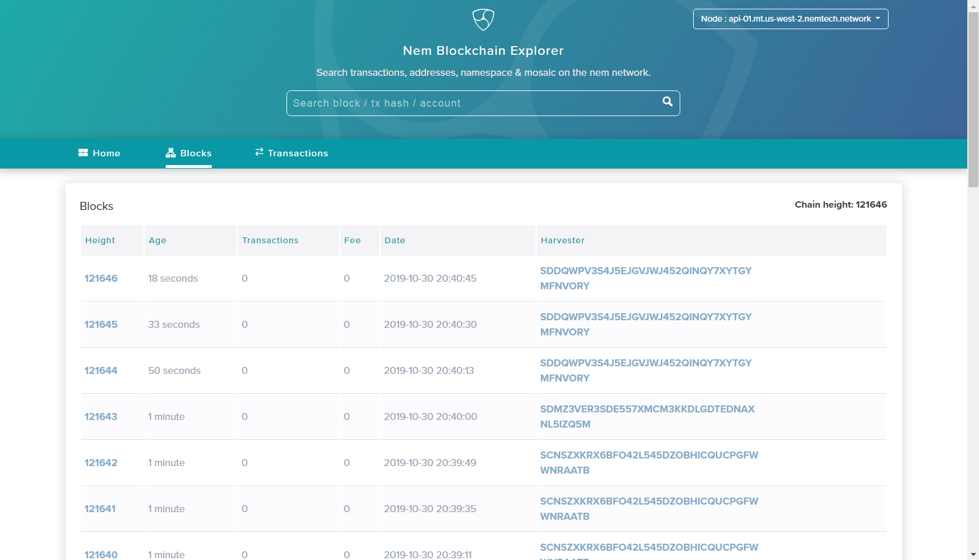Click the magnifying glass search icon
The width and height of the screenshot is (979, 560).
tap(667, 101)
